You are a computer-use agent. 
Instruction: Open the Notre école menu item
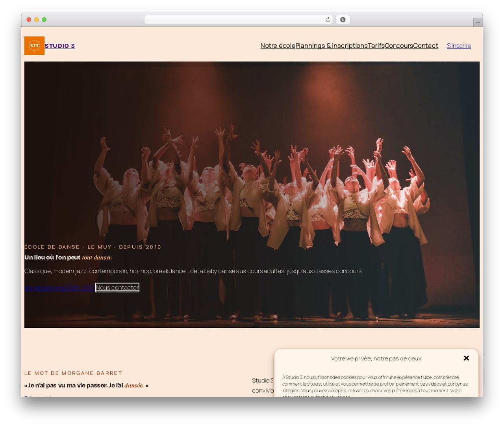coord(278,46)
